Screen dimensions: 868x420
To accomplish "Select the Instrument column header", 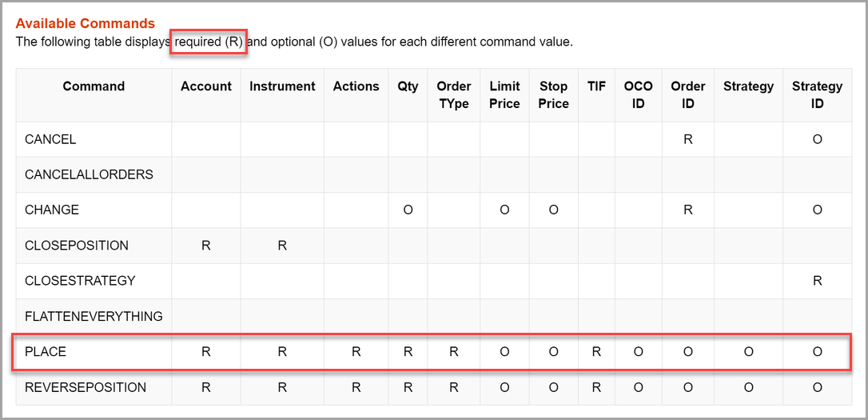I will pyautogui.click(x=282, y=86).
